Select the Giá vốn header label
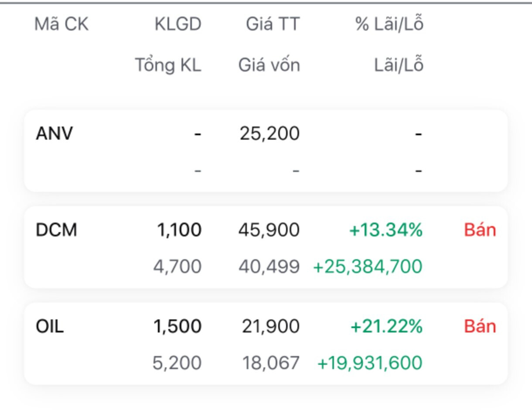This screenshot has height=418, width=532. tap(269, 65)
